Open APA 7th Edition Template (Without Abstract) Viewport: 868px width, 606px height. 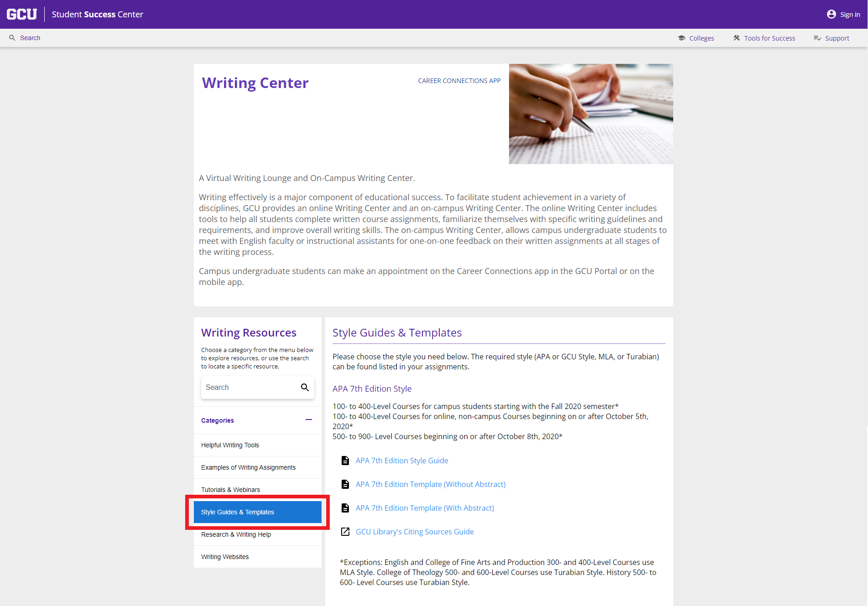[x=431, y=484]
